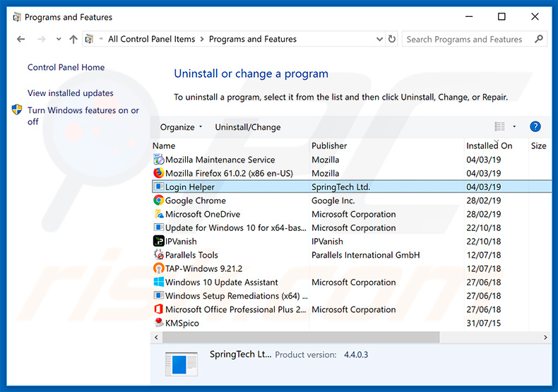Select the Google Chrome entry name
558x392 pixels.
click(x=196, y=201)
